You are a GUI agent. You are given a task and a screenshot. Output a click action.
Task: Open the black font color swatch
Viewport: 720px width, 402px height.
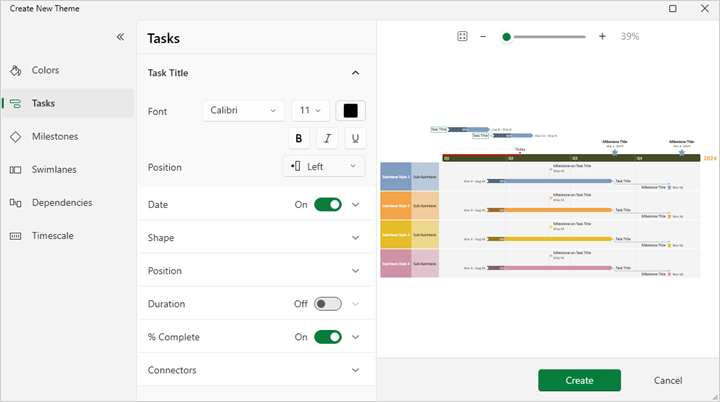pos(351,110)
